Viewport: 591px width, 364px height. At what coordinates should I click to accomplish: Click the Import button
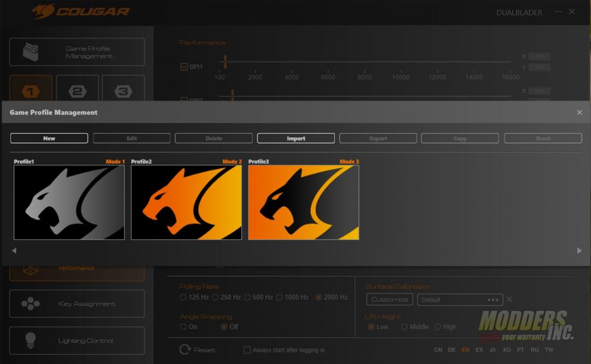(296, 138)
